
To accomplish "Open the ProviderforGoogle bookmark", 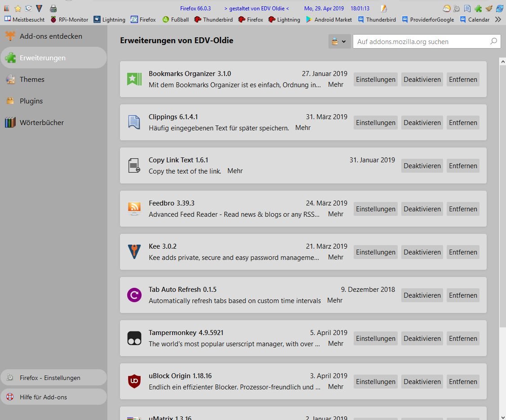I will 427,19.
